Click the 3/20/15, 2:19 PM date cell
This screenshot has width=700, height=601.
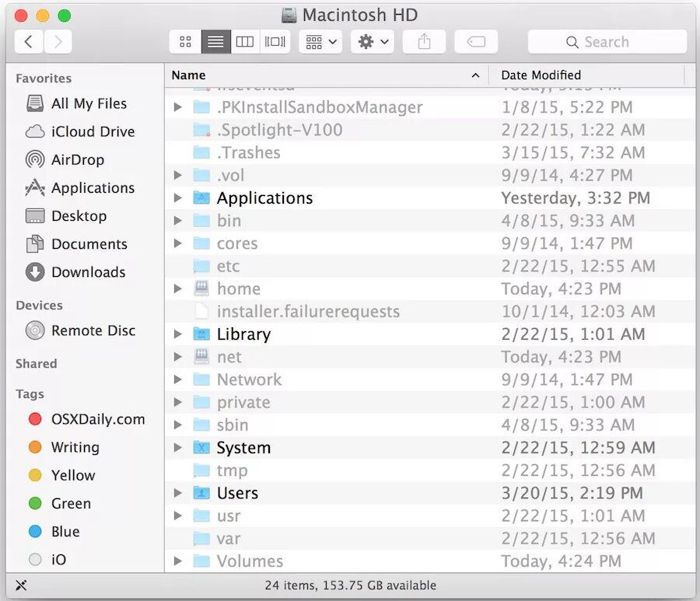tap(572, 493)
